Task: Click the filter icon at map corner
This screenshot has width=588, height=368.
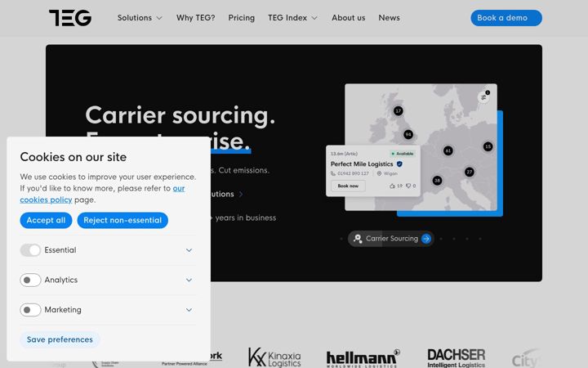Action: [483, 96]
